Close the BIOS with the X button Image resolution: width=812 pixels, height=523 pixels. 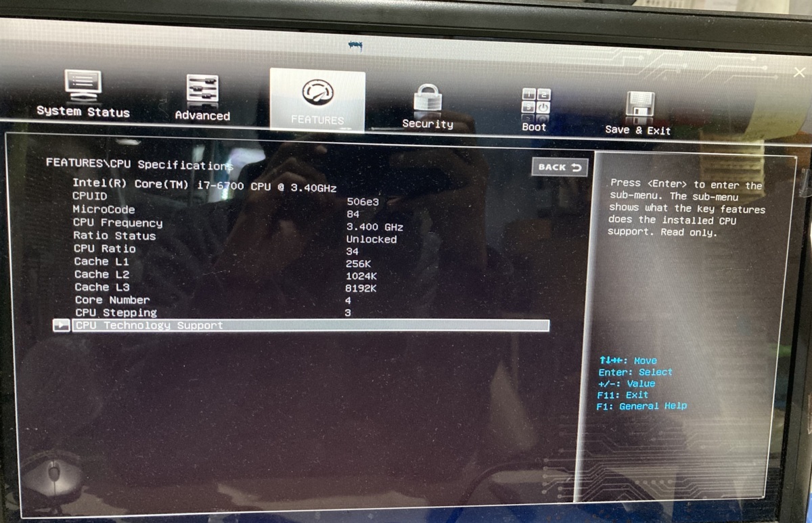tap(798, 72)
